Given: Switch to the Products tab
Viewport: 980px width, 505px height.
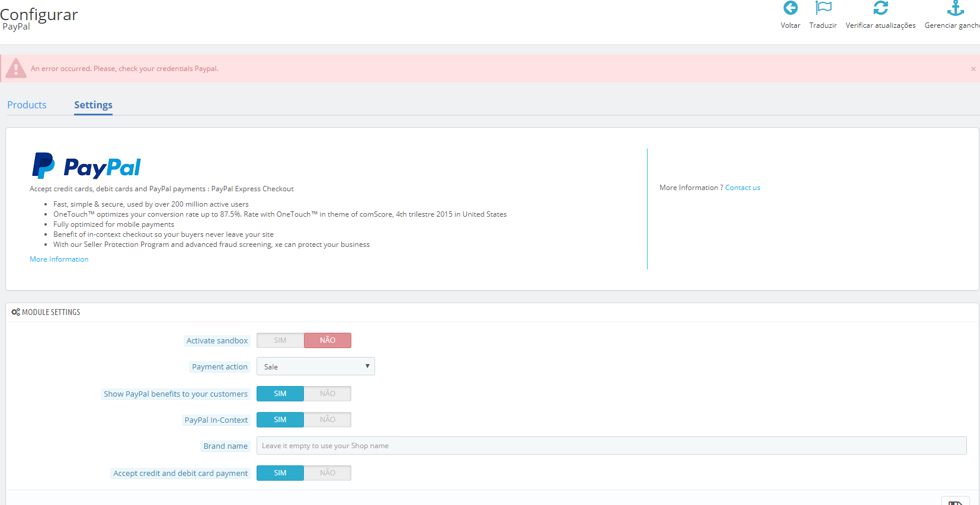Looking at the screenshot, I should tap(27, 105).
